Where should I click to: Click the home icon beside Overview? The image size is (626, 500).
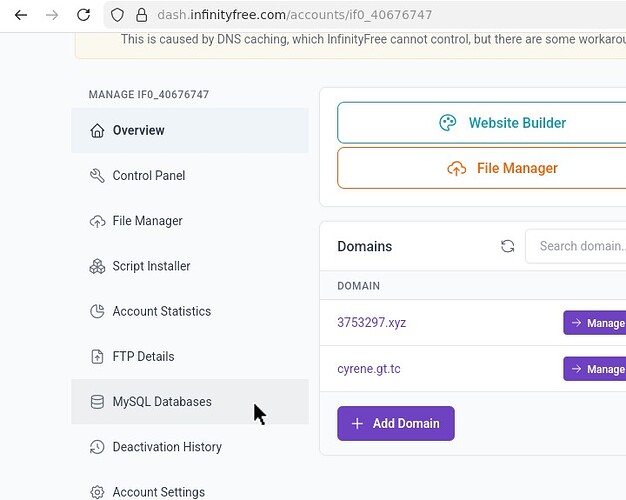pos(97,131)
